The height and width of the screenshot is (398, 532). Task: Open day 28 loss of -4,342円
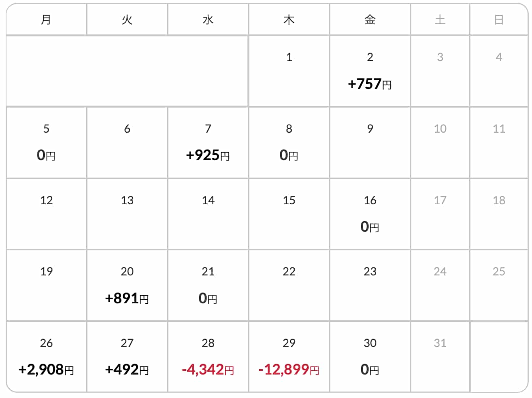click(208, 357)
